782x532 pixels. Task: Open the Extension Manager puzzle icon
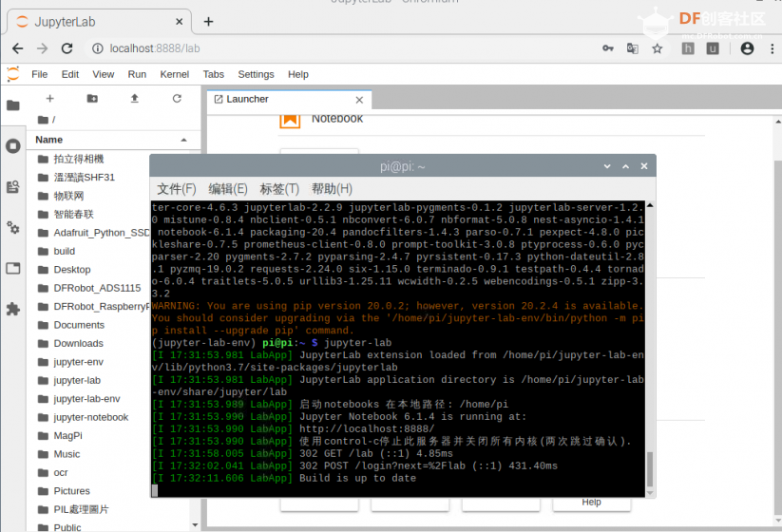pos(13,309)
